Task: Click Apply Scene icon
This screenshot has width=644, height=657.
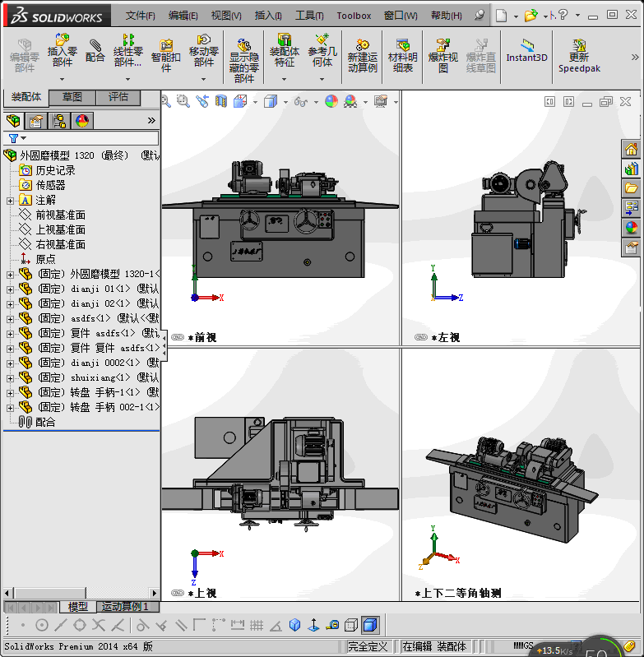Action: tap(350, 101)
